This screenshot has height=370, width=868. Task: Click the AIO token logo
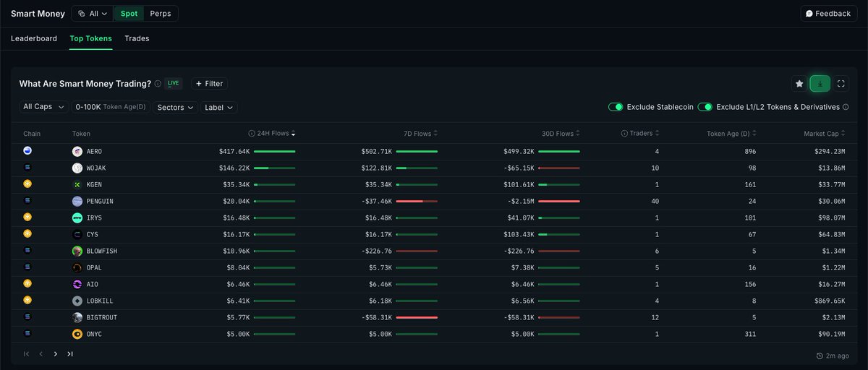[77, 285]
